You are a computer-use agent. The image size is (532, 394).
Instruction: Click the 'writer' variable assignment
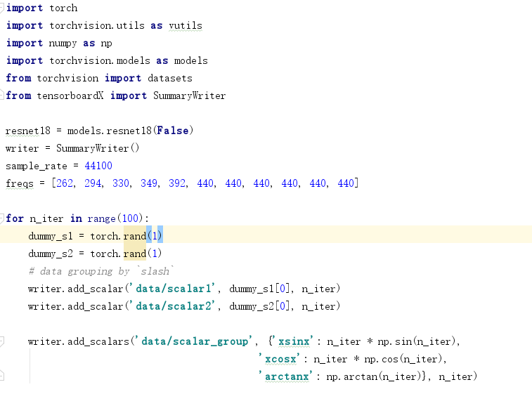22,148
